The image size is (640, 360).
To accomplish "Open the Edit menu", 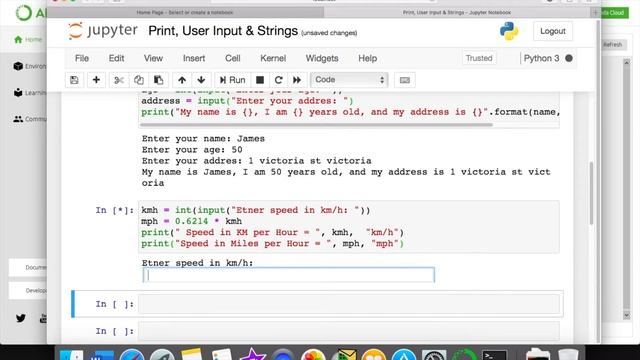I will [116, 58].
